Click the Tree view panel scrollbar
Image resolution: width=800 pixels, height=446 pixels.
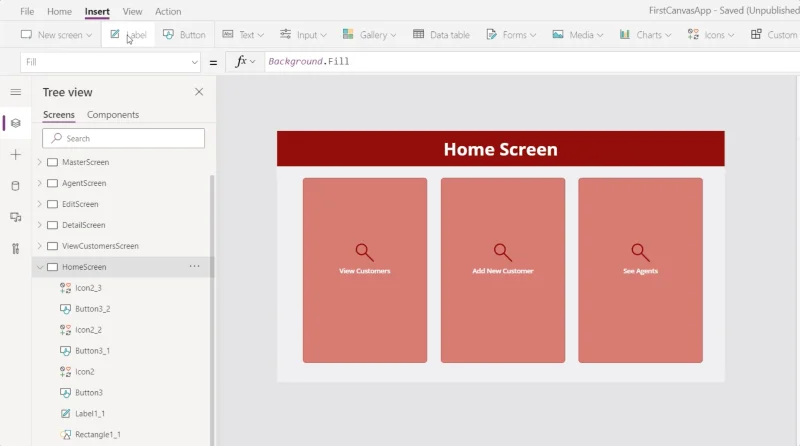[x=212, y=310]
